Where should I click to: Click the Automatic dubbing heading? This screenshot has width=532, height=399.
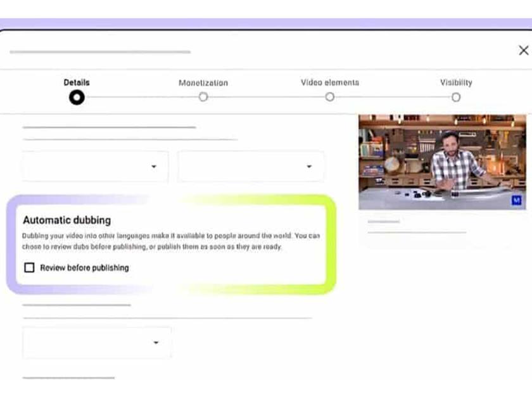click(x=67, y=220)
